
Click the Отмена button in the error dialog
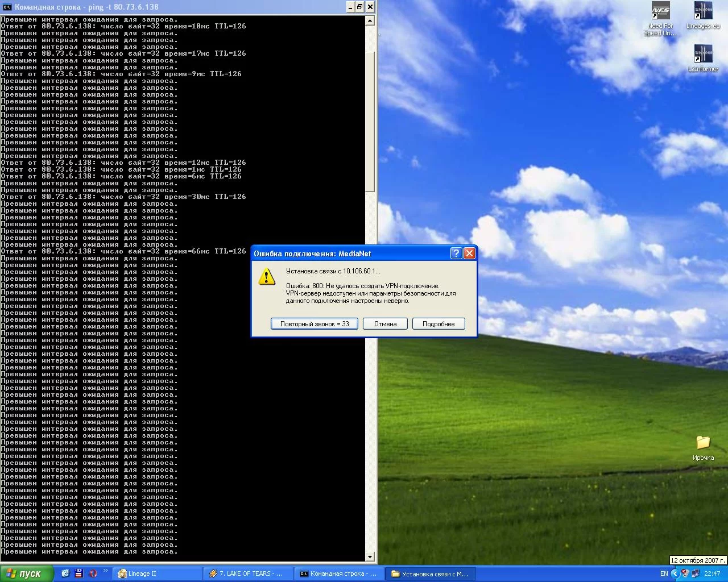tap(385, 324)
